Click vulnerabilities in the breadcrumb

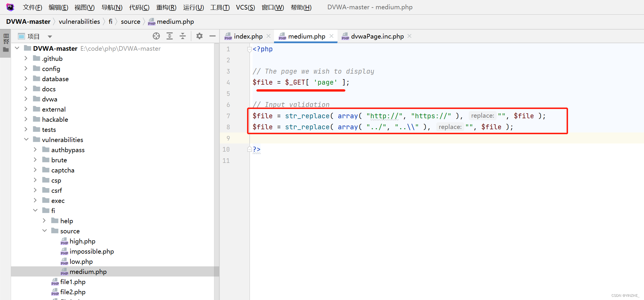coord(79,22)
